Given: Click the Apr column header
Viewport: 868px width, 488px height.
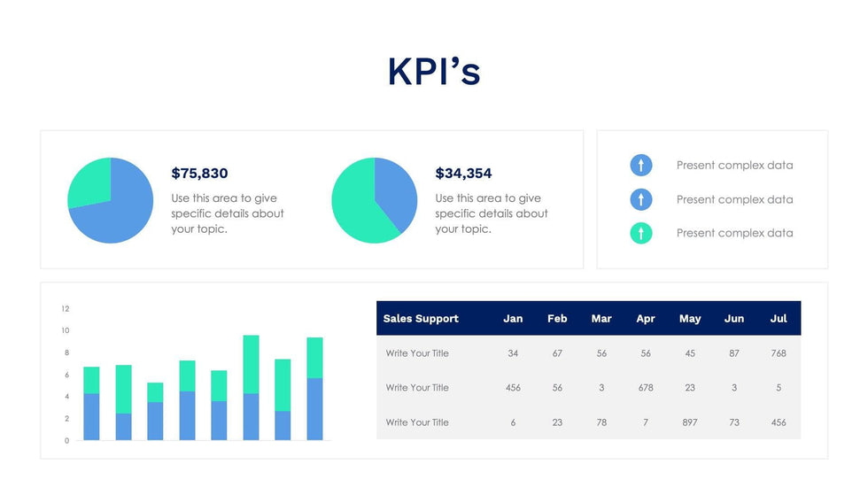Looking at the screenshot, I should (646, 318).
